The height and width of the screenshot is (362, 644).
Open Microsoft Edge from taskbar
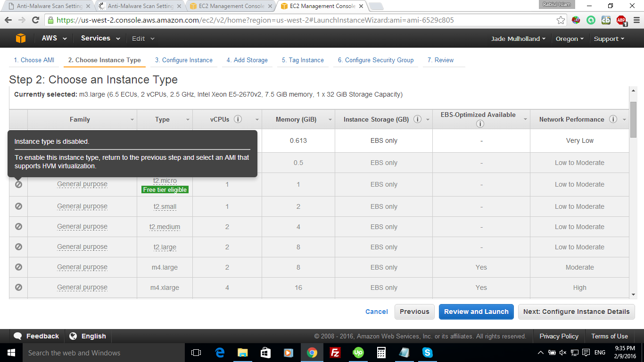220,353
